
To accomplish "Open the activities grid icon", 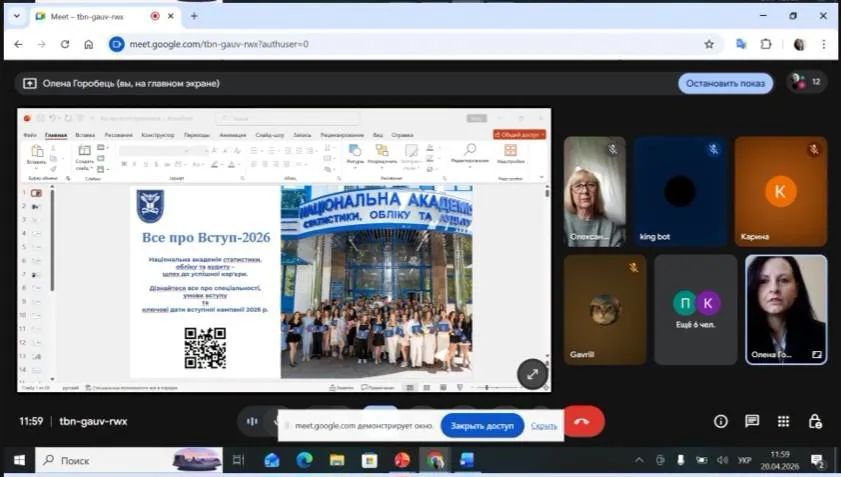I will click(x=784, y=422).
